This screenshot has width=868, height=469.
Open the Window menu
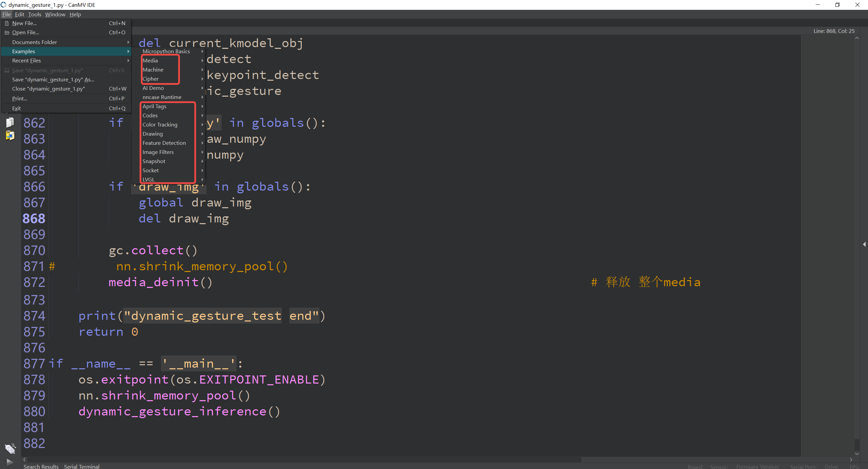(55, 14)
